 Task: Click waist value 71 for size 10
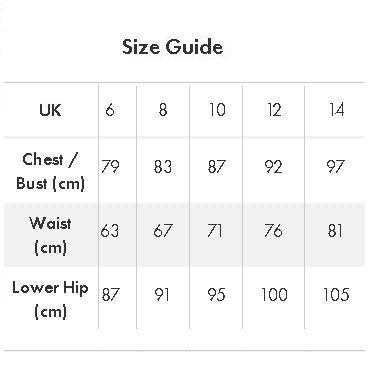click(215, 231)
